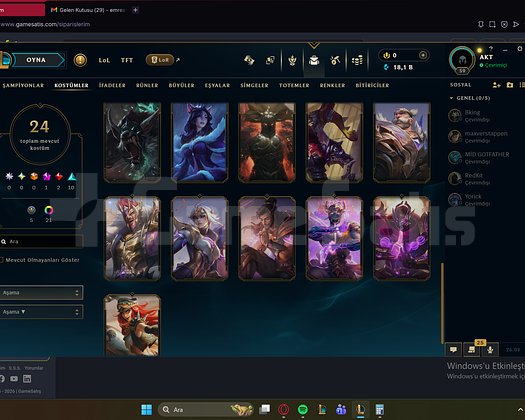Open the Store coins icon in top bar
The height and width of the screenshot is (420, 525).
coord(357,61)
